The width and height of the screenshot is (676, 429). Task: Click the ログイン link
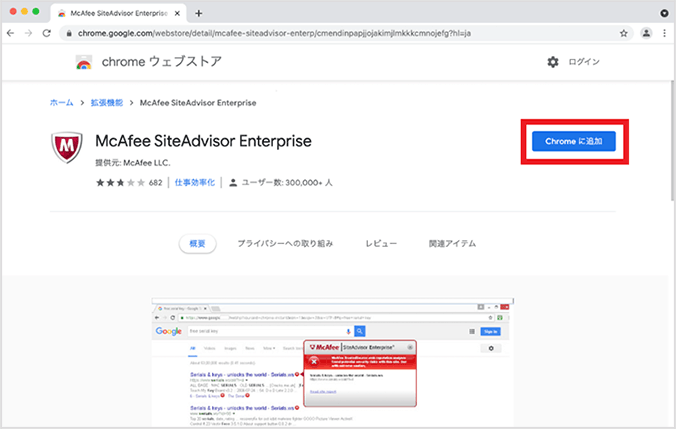[584, 62]
